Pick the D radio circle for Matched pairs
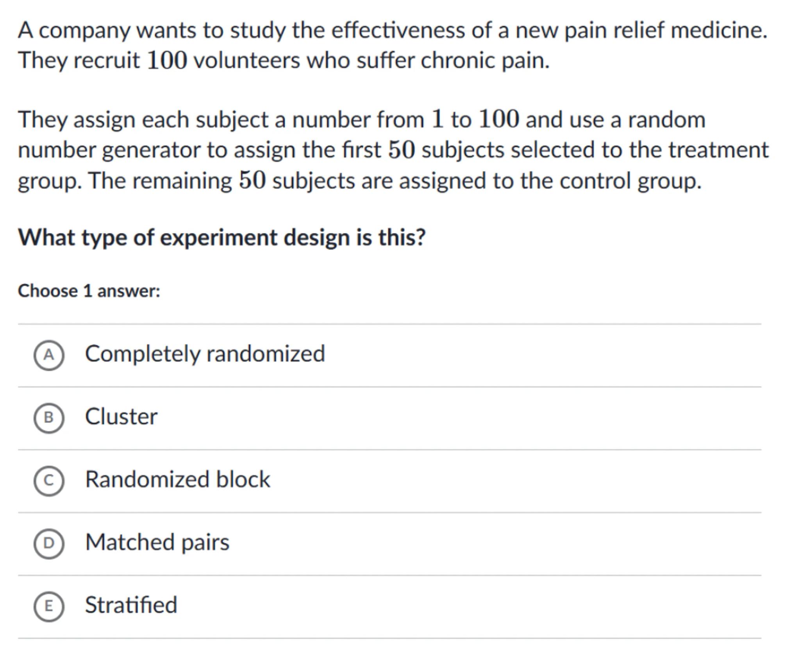This screenshot has height=672, width=800. 48,543
